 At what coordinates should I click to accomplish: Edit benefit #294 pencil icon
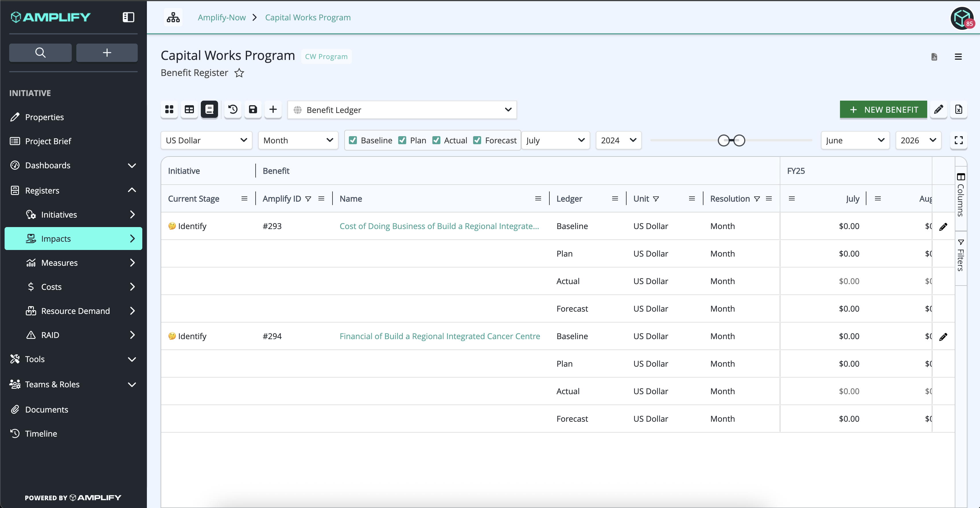(x=943, y=337)
